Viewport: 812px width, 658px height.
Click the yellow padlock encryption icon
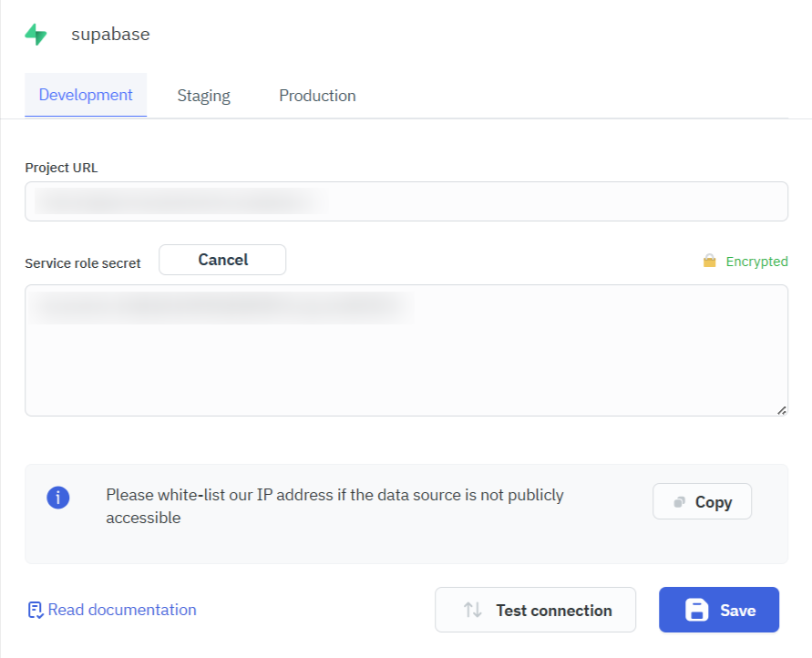point(712,262)
